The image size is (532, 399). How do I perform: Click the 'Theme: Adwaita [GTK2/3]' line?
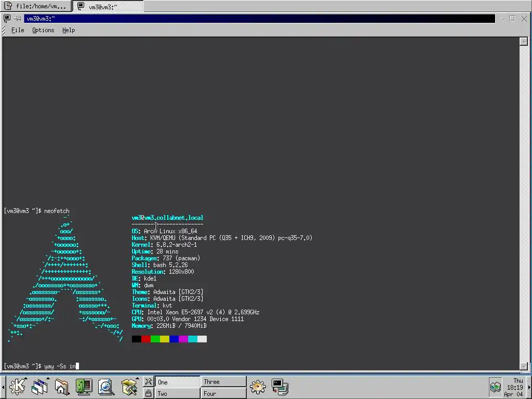point(168,292)
